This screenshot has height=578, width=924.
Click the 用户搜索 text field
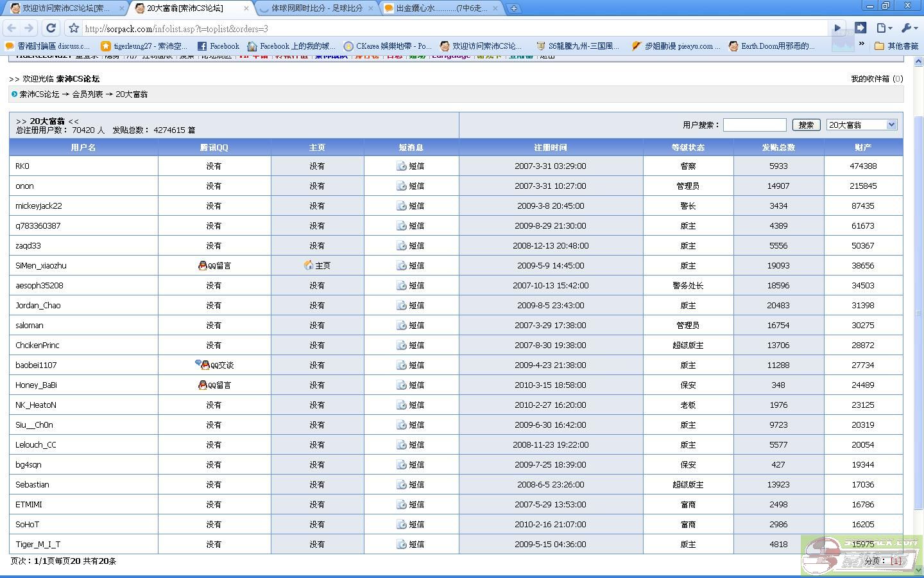coord(755,125)
